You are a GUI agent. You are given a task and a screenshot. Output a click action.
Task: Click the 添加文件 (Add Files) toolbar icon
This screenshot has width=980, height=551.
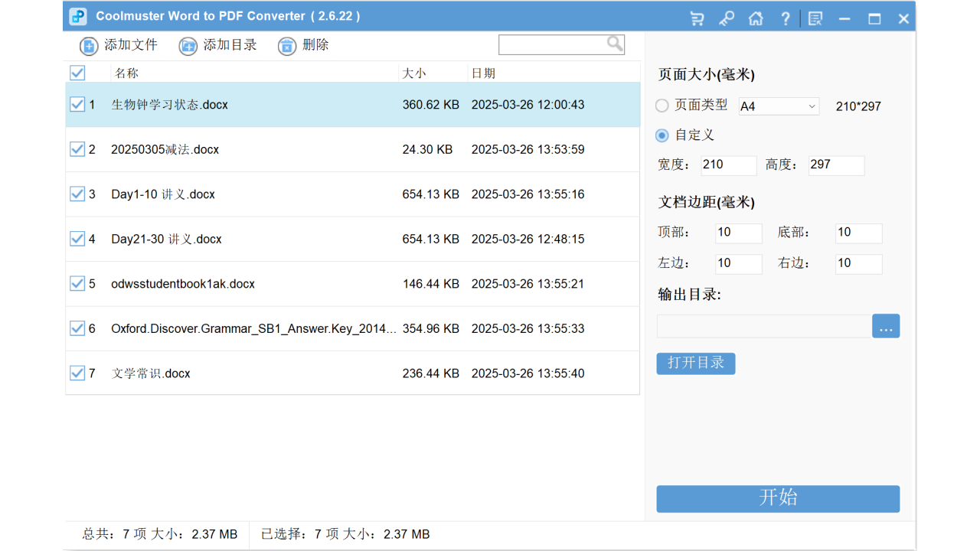88,45
